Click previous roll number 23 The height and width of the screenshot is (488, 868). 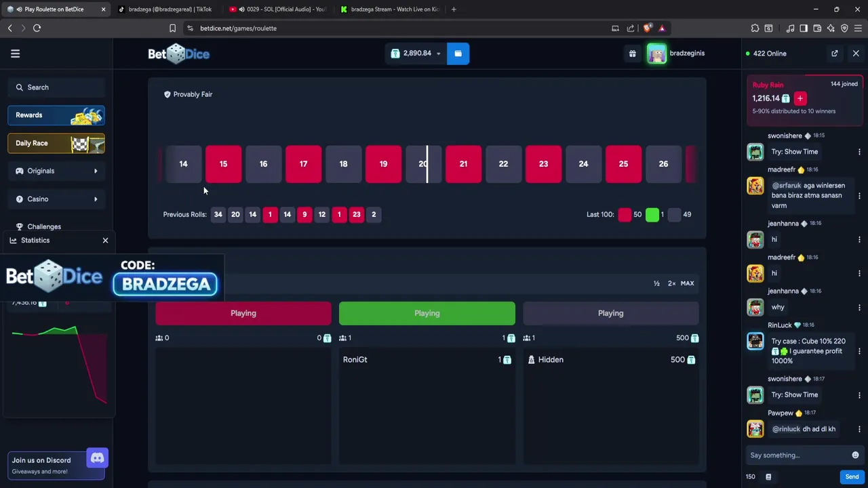(x=356, y=214)
